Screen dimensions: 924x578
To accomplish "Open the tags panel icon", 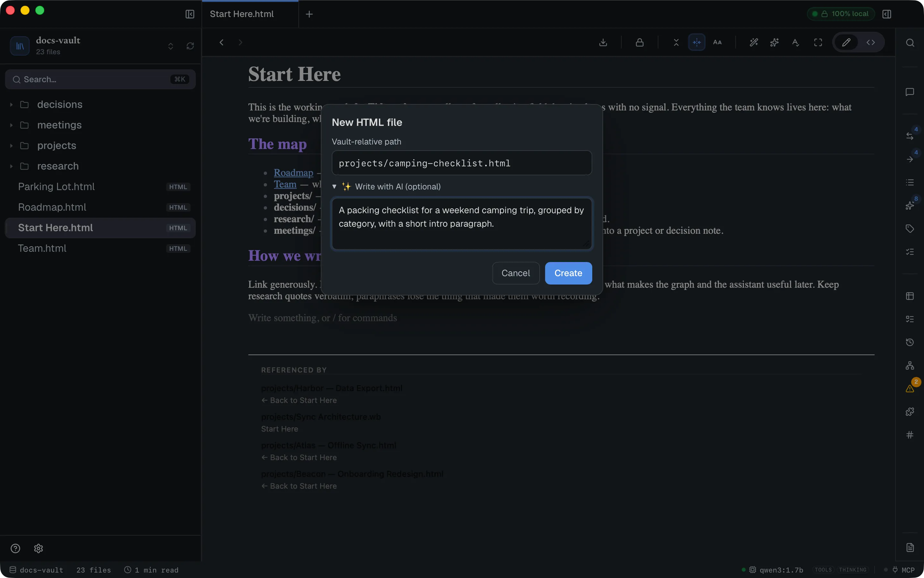I will 910,229.
